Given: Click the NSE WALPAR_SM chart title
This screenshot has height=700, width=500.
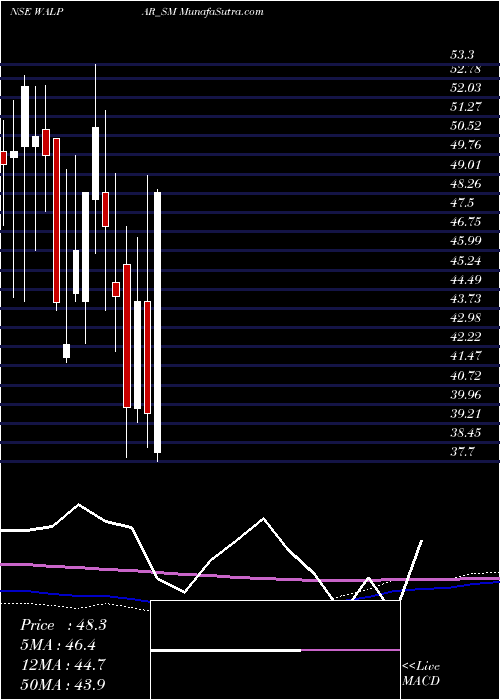Looking at the screenshot, I should click(136, 12).
